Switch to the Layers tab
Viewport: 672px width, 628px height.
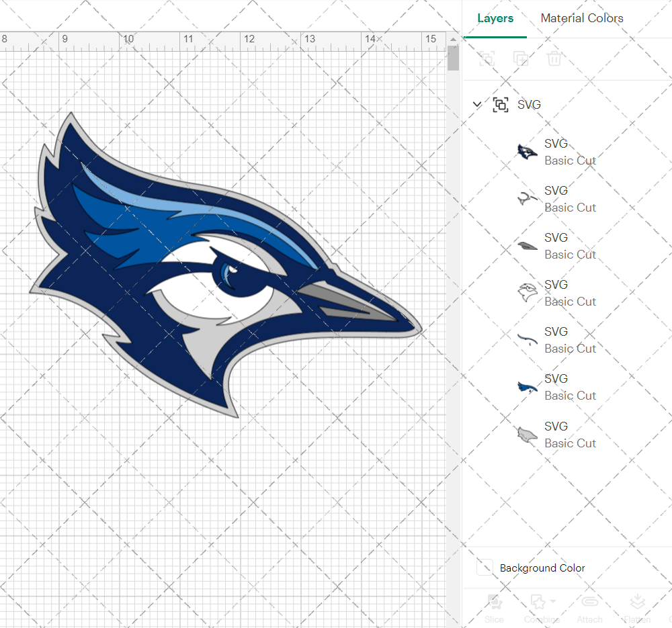(495, 18)
